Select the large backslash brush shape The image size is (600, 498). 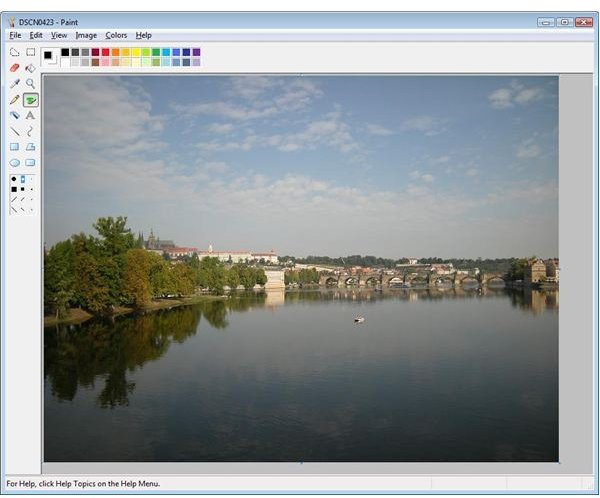pyautogui.click(x=14, y=209)
